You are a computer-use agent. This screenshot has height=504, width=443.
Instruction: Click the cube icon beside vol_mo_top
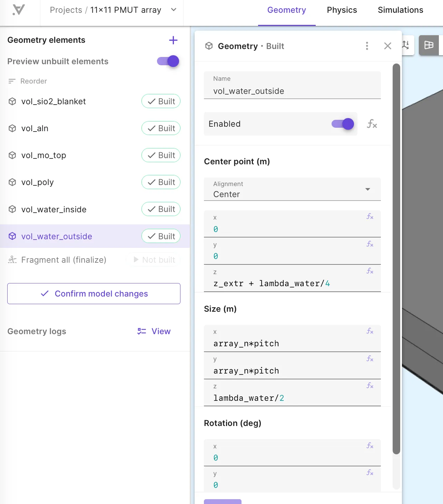click(x=12, y=155)
